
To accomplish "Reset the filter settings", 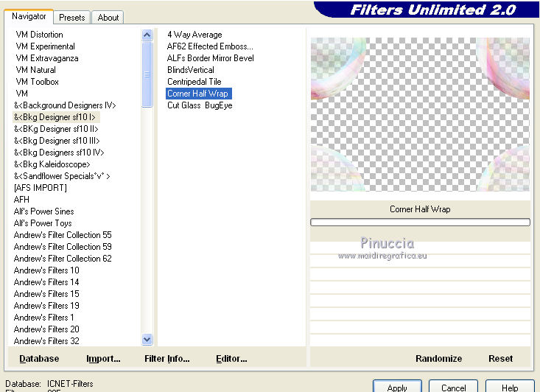I will (500, 359).
